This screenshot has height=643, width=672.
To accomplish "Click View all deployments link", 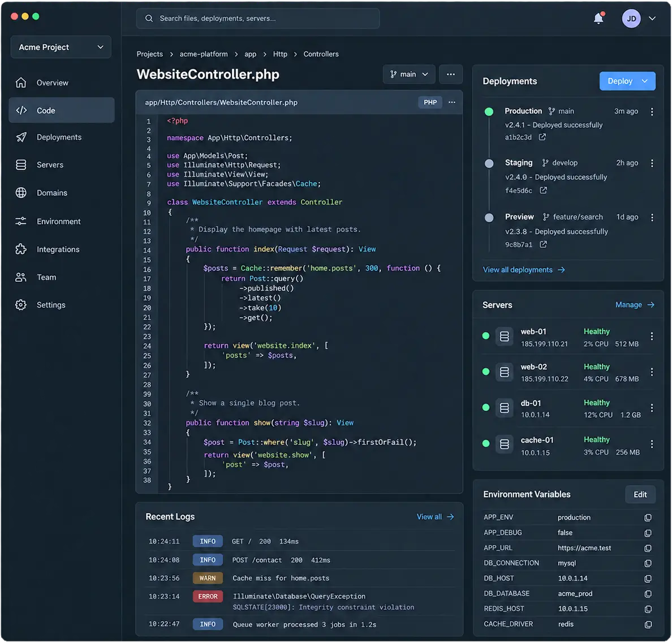I will click(x=524, y=269).
